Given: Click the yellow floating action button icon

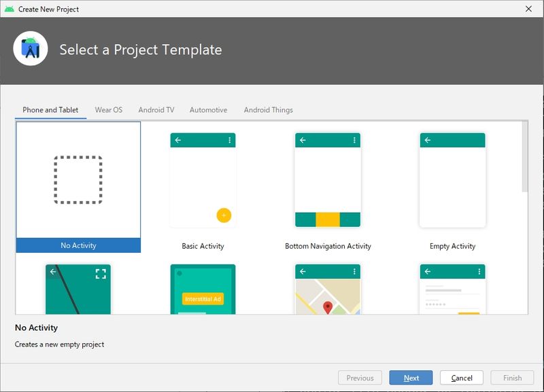Looking at the screenshot, I should coord(224,215).
